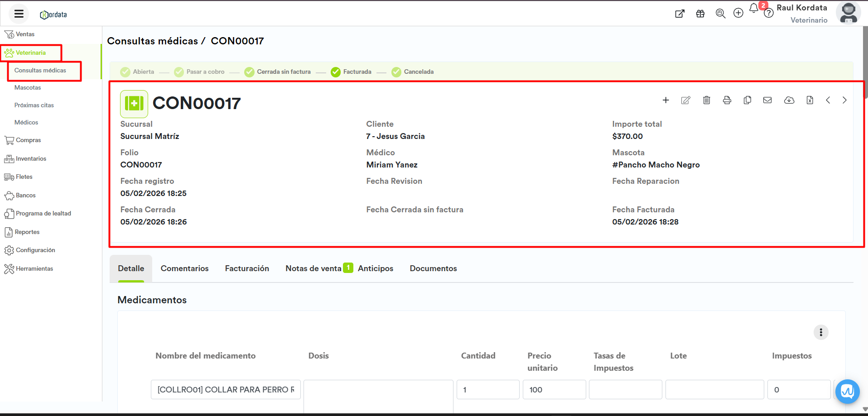Click the edit pencil icon
Viewport: 868px width, 416px height.
coord(685,100)
